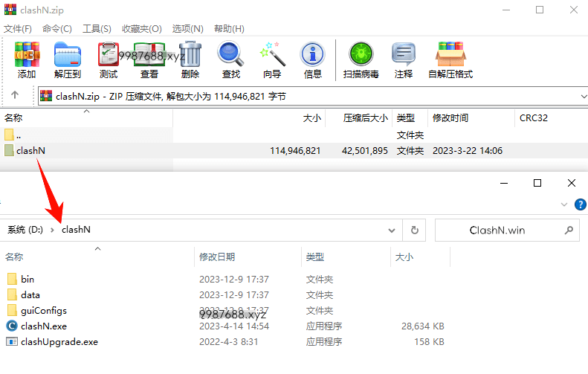Select the data folder name
Image resolution: width=588 pixels, height=374 pixels.
click(x=30, y=295)
